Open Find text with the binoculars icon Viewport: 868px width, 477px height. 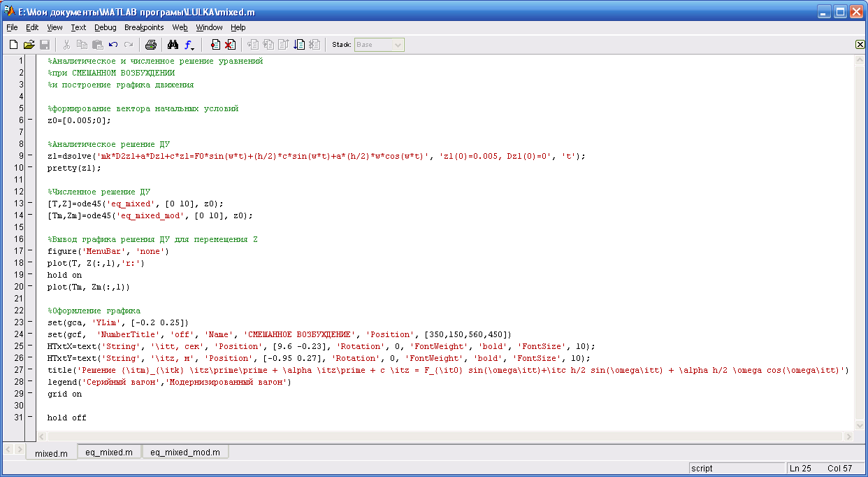click(173, 45)
